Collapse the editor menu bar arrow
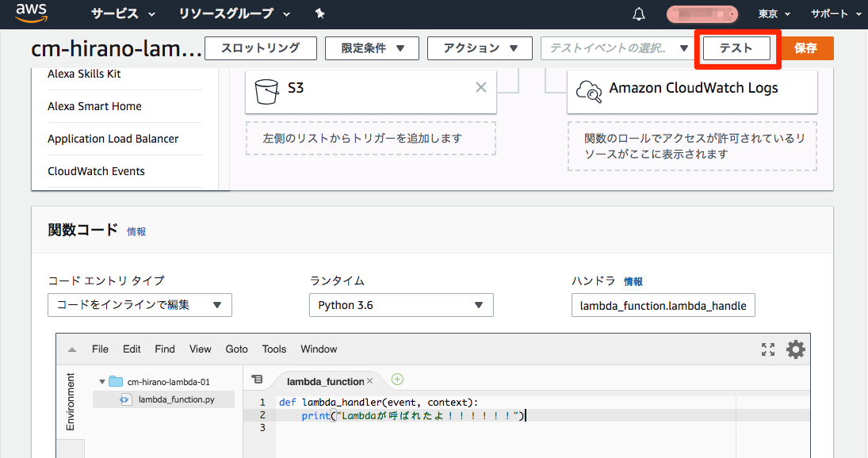This screenshot has width=868, height=458. click(72, 349)
